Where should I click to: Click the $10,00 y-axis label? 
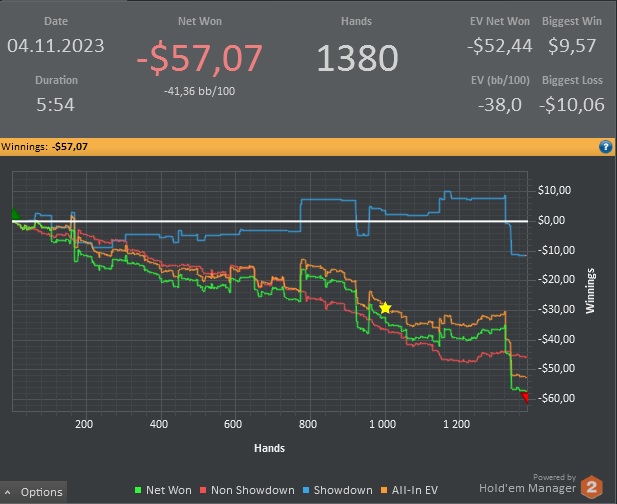554,190
